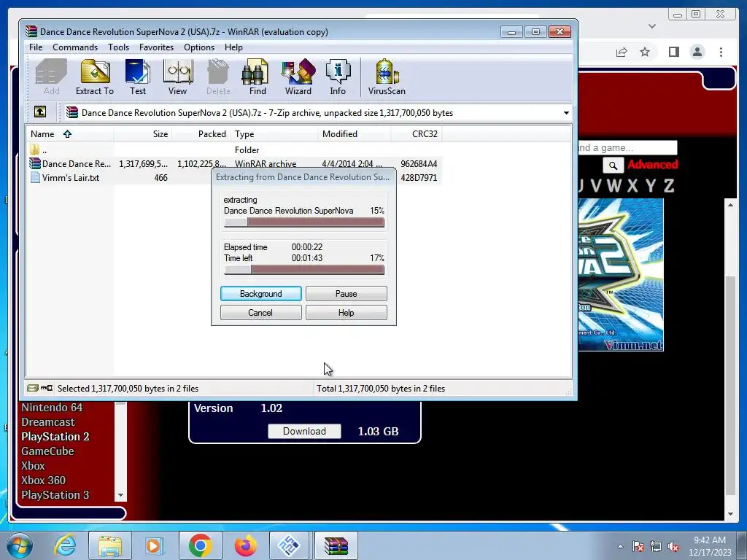Click Help button in extraction dialog
Image resolution: width=747 pixels, height=560 pixels.
(x=347, y=312)
